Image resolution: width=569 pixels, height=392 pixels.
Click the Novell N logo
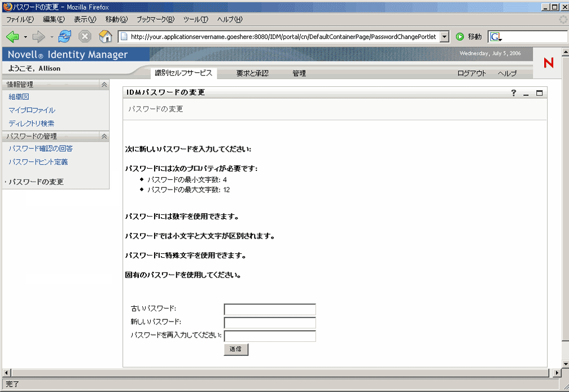click(x=548, y=63)
